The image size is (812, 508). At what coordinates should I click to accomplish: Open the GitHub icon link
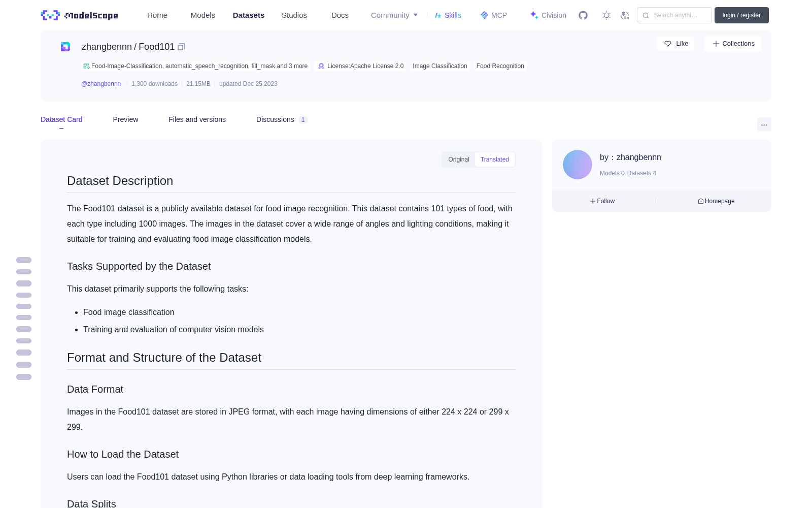click(583, 15)
